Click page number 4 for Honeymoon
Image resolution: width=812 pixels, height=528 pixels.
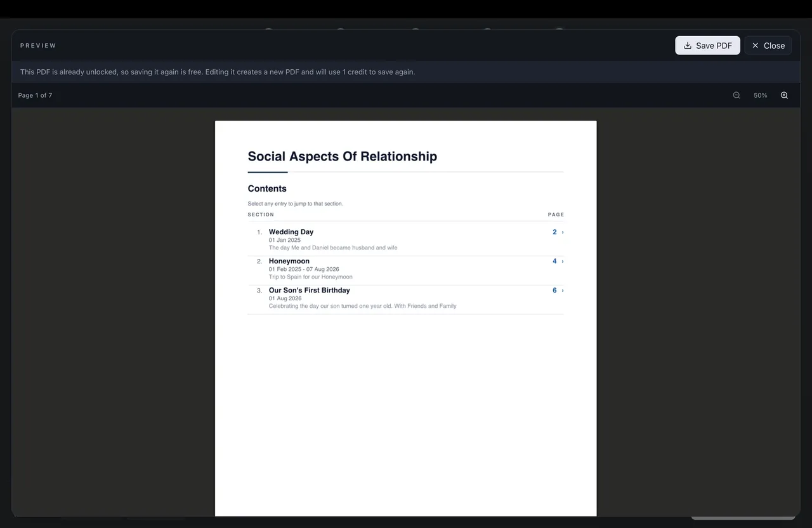(x=554, y=261)
